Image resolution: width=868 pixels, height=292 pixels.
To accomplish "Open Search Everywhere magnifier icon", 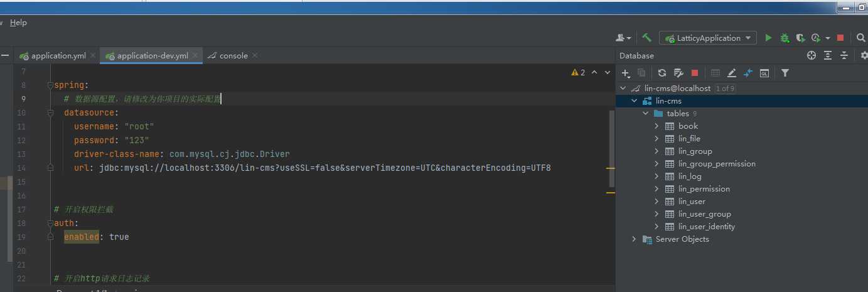I will tap(860, 38).
